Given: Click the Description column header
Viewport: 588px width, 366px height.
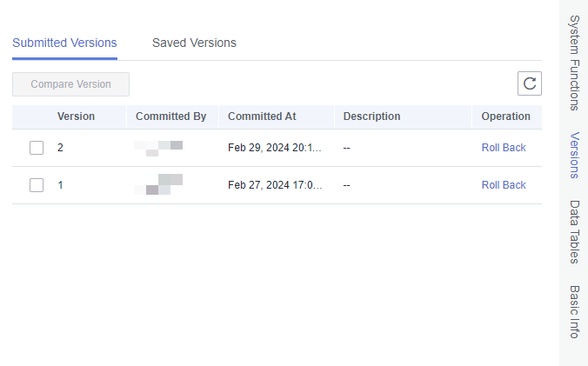Looking at the screenshot, I should 371,116.
